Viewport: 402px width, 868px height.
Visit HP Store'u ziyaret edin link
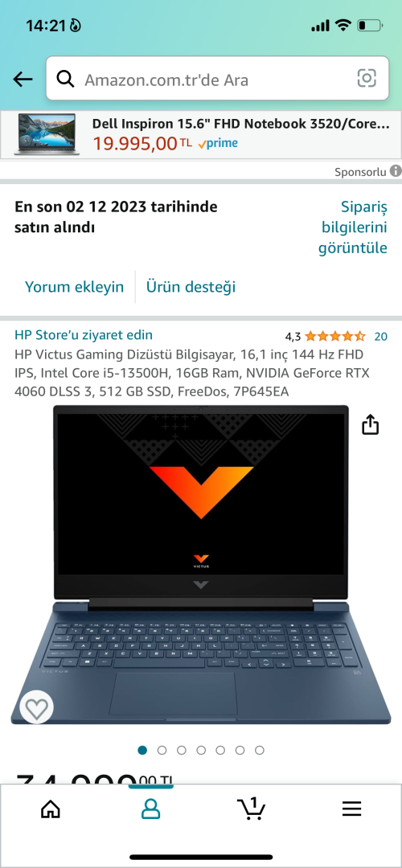pyautogui.click(x=84, y=335)
